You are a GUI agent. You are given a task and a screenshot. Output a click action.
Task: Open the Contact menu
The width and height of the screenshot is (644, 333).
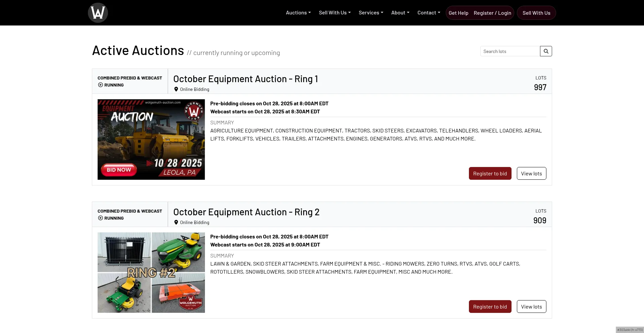click(x=429, y=13)
